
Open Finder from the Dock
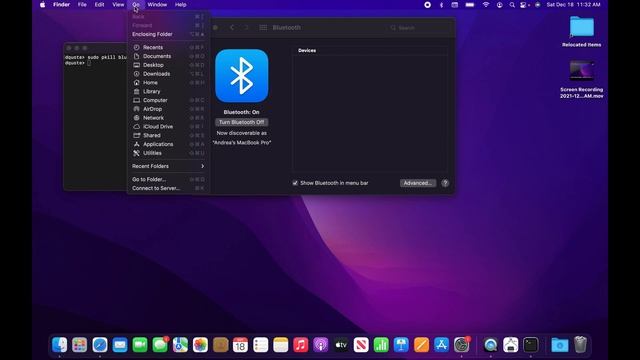(x=60, y=345)
